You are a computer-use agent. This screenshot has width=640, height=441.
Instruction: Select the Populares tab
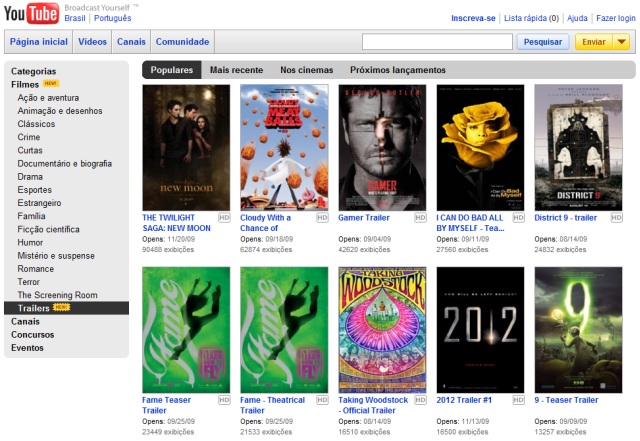[172, 70]
